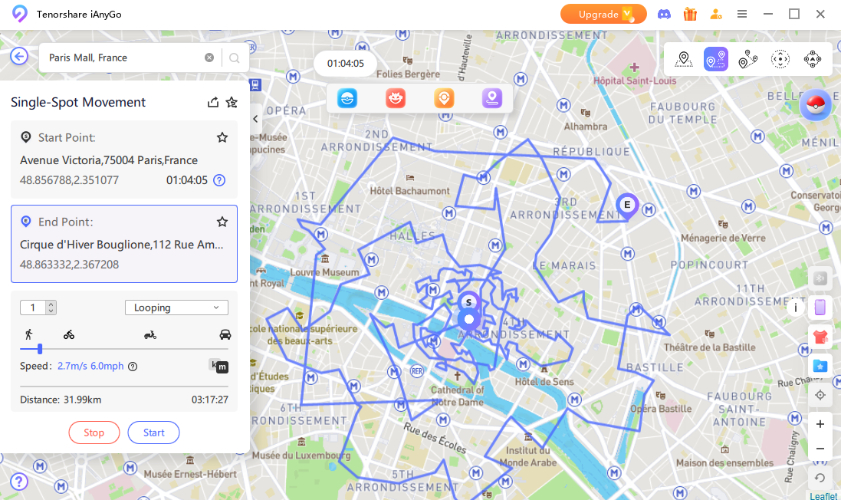The height and width of the screenshot is (500, 841).
Task: Open the user account icon
Action: point(715,14)
